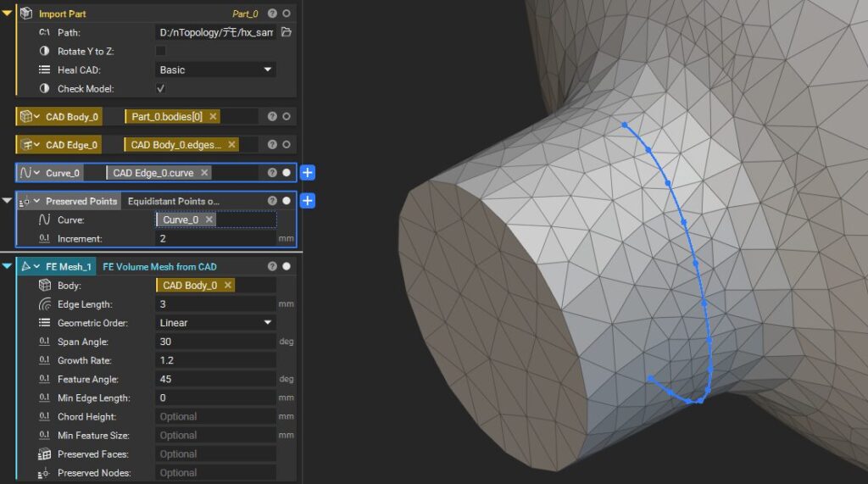Toggle visibility circle of CAD Edge_0 block

pyautogui.click(x=287, y=145)
